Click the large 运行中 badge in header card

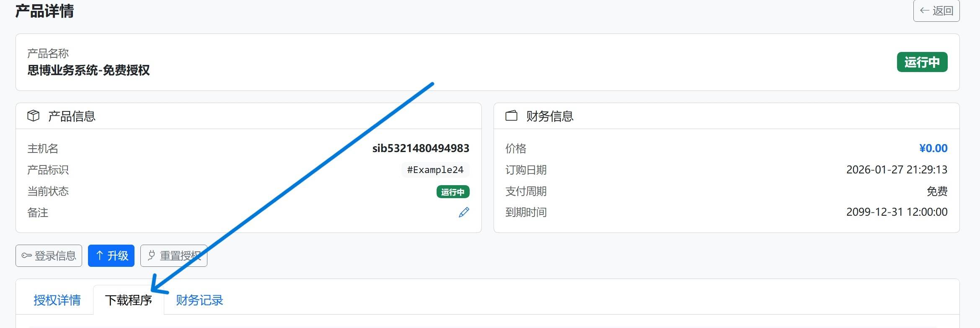[x=922, y=62]
